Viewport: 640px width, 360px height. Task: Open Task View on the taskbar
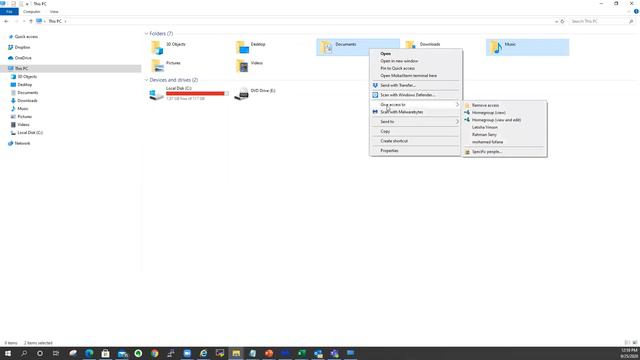click(x=56, y=353)
